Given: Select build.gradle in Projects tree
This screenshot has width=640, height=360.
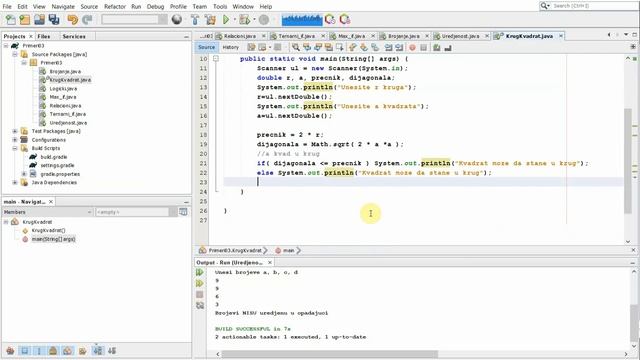Looking at the screenshot, I should pyautogui.click(x=54, y=157).
